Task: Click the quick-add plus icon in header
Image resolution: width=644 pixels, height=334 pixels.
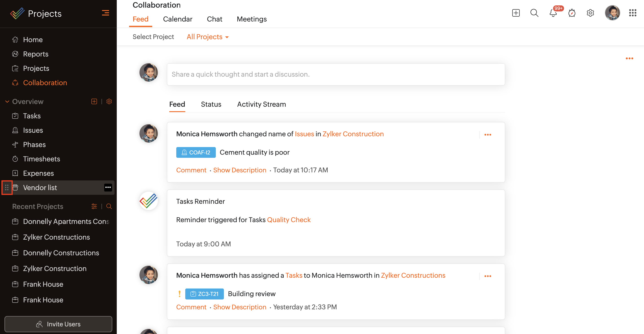Action: click(x=516, y=13)
